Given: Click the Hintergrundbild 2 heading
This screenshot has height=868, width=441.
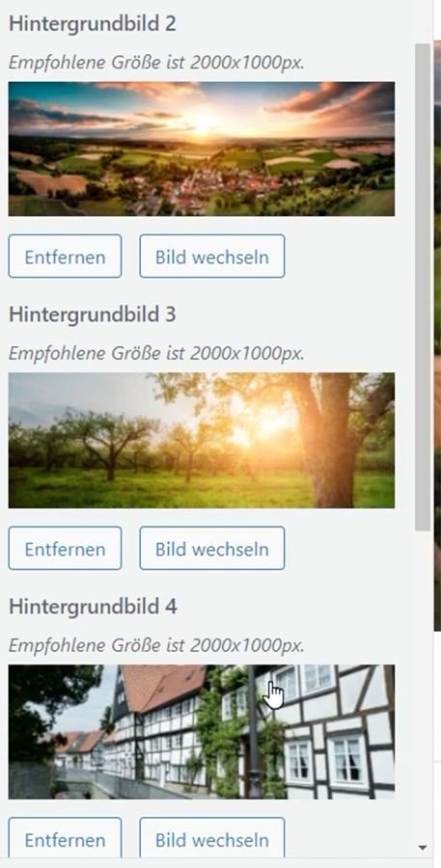Looking at the screenshot, I should click(x=93, y=24).
